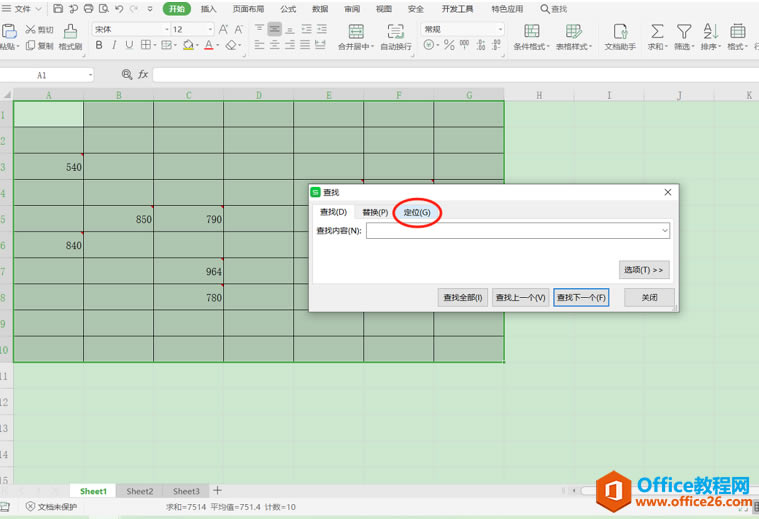Expand the 查找内容 combo box arrow
This screenshot has height=519, width=759.
(x=664, y=231)
